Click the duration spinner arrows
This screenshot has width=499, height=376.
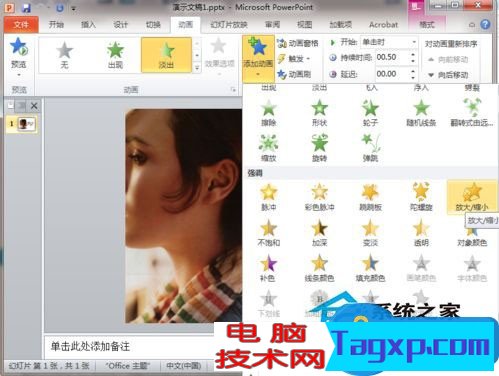[413, 57]
